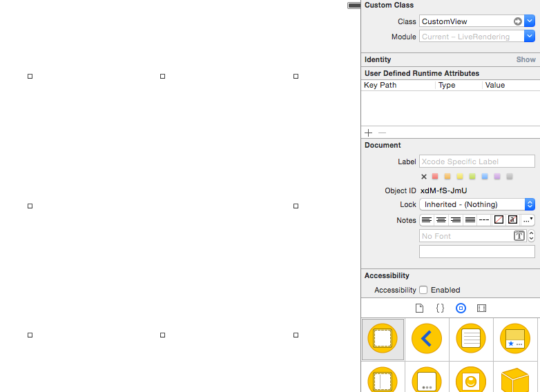The image size is (540, 392).
Task: Align notes text left
Action: 427,220
